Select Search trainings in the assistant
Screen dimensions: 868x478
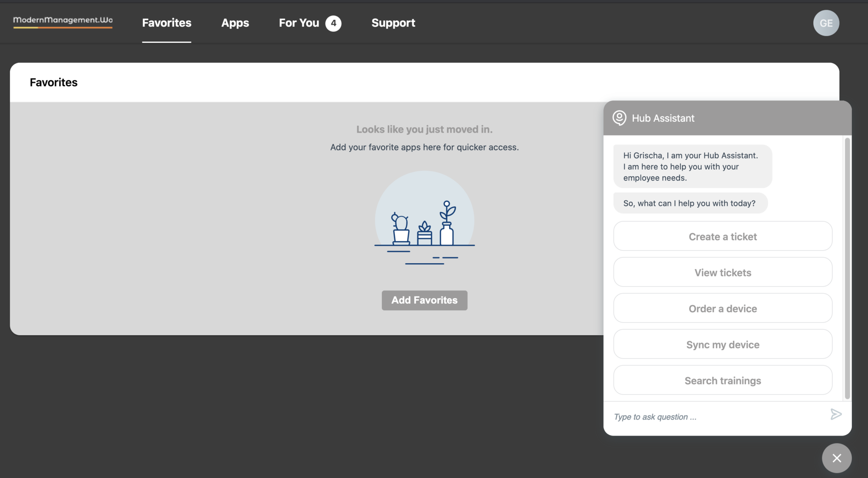point(722,380)
